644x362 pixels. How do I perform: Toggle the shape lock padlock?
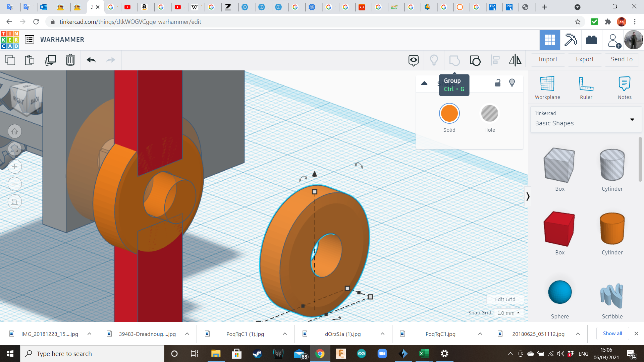tap(498, 83)
